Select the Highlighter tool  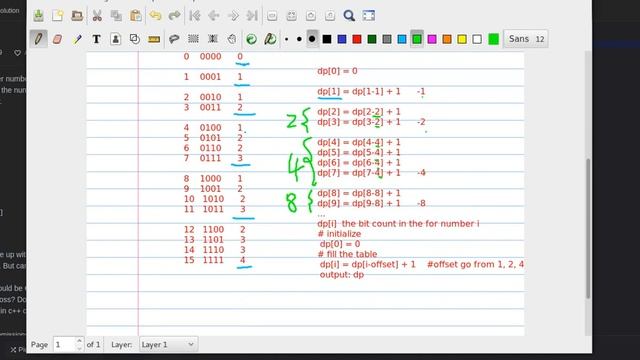pos(77,39)
